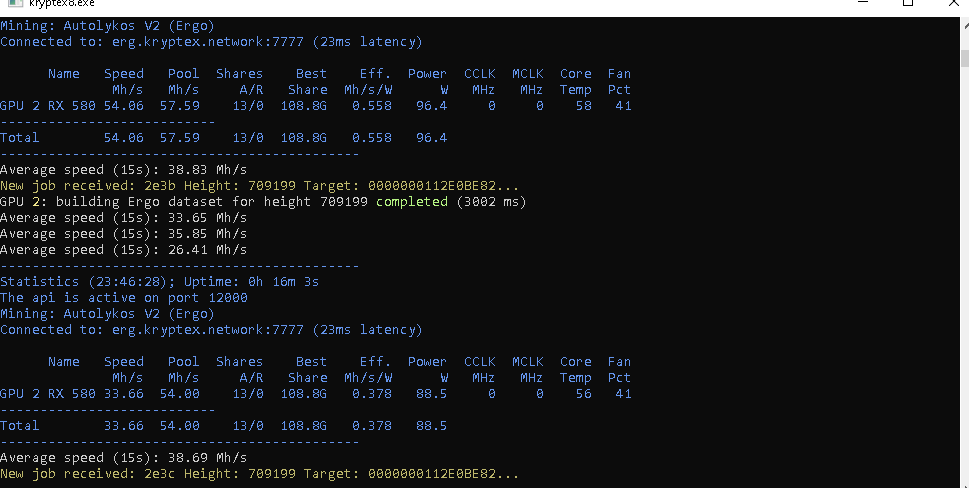Select the 'New job received: 2e3b' line
The height and width of the screenshot is (488, 969).
click(260, 186)
